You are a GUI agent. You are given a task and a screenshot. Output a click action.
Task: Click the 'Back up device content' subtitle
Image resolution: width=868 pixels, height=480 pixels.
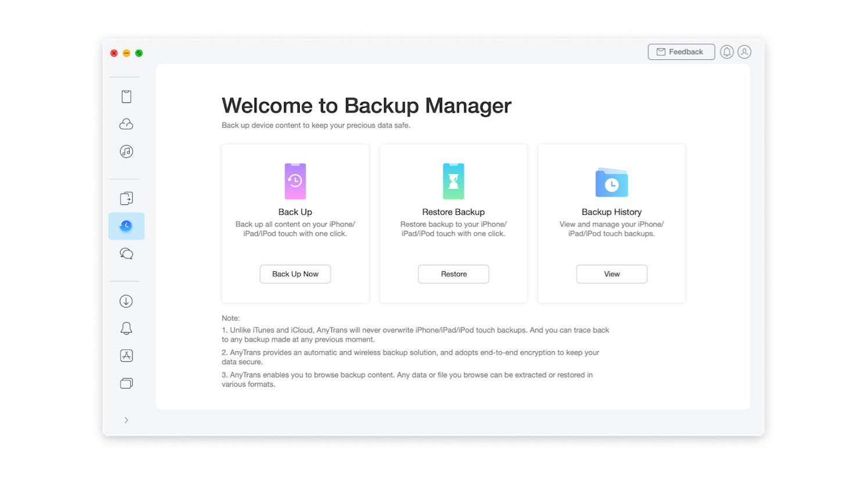(316, 125)
